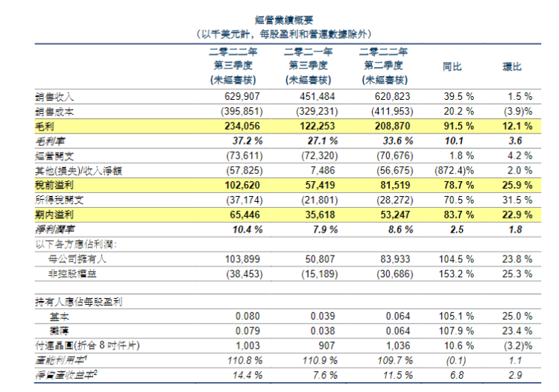Click the 產能利用率 row label
The image size is (559, 392).
(x=61, y=361)
